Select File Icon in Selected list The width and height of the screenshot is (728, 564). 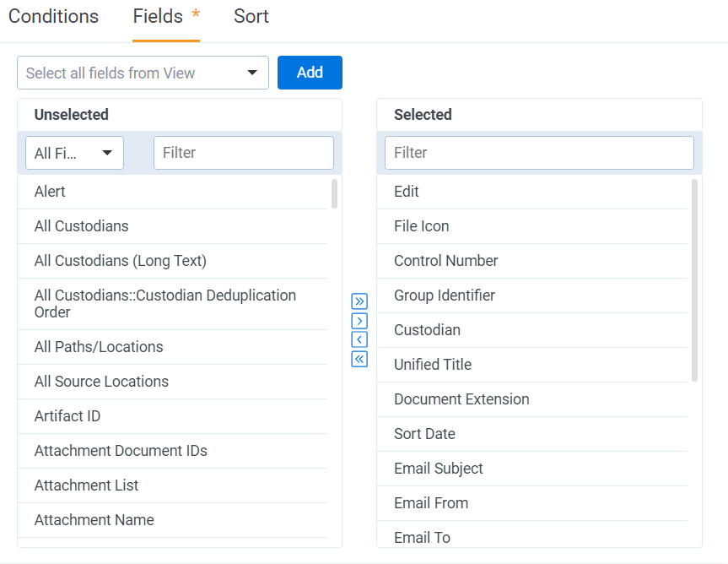tap(532, 226)
